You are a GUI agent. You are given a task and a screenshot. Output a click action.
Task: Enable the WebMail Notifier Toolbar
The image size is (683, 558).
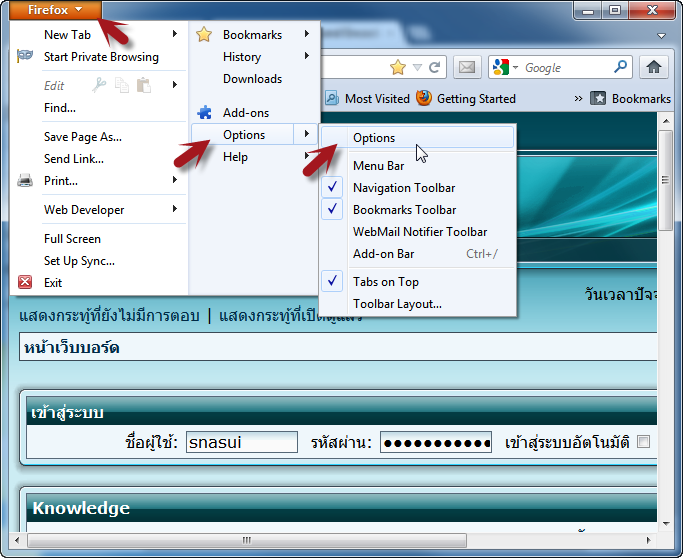click(417, 231)
